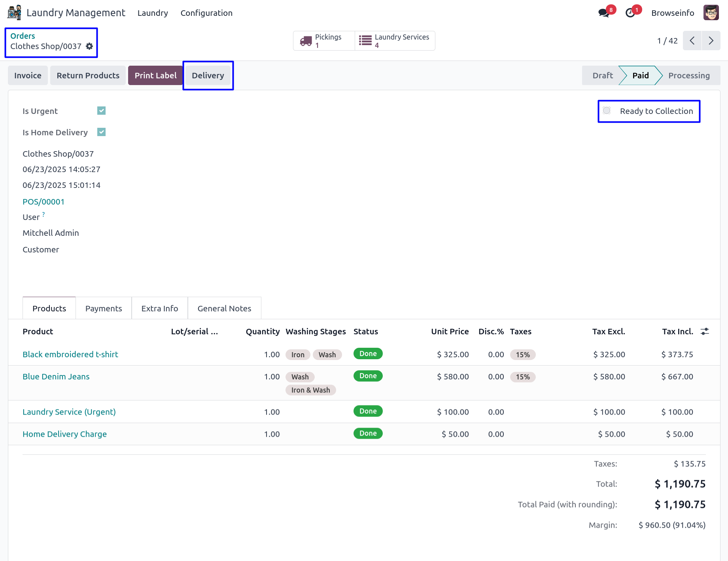Open Laundry Services via the list icon
The width and height of the screenshot is (728, 561).
[x=365, y=41]
